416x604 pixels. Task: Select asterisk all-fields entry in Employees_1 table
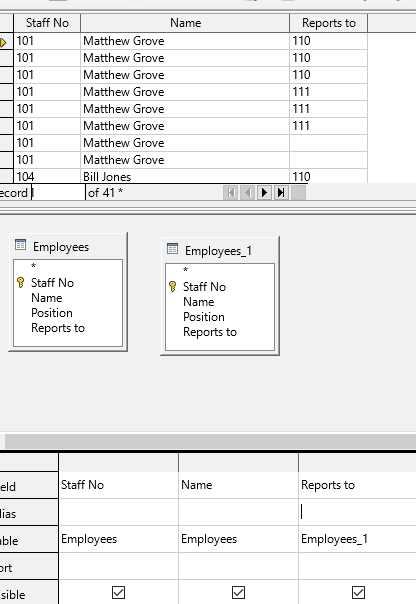185,270
